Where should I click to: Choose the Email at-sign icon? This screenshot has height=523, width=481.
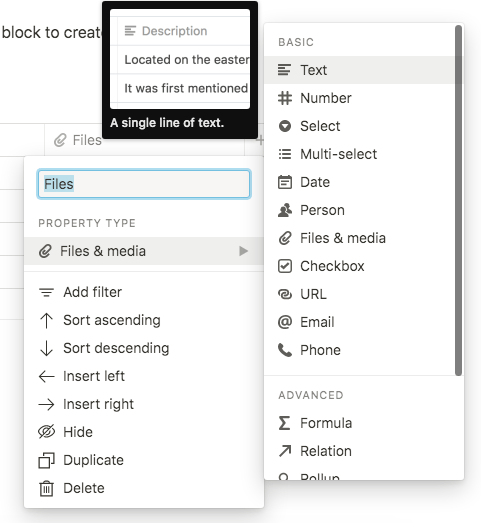(x=285, y=322)
